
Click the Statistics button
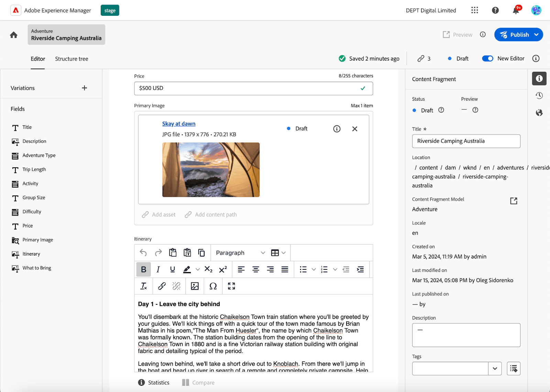pos(154,383)
